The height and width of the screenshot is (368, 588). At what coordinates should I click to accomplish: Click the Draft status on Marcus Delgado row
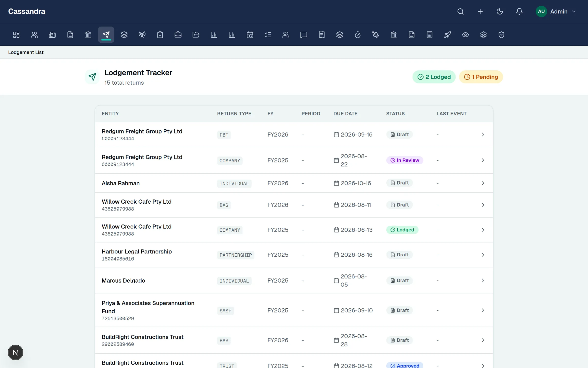click(399, 280)
